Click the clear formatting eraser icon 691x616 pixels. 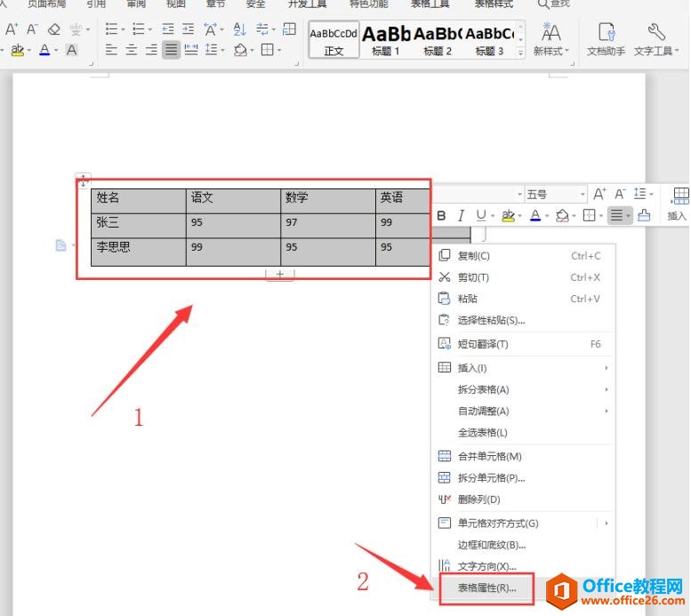[x=53, y=29]
